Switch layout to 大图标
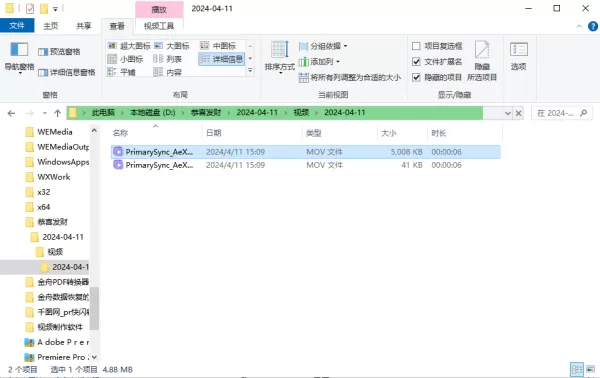This screenshot has width=600, height=378. 172,46
